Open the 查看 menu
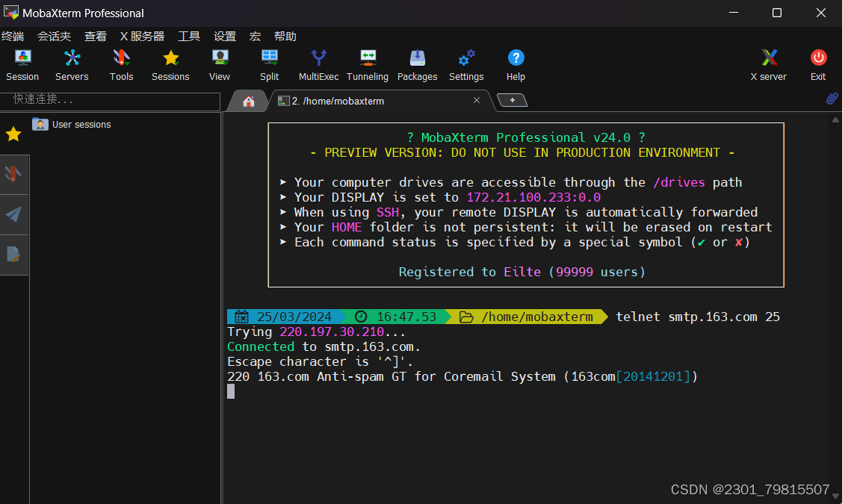This screenshot has height=504, width=842. click(x=96, y=36)
